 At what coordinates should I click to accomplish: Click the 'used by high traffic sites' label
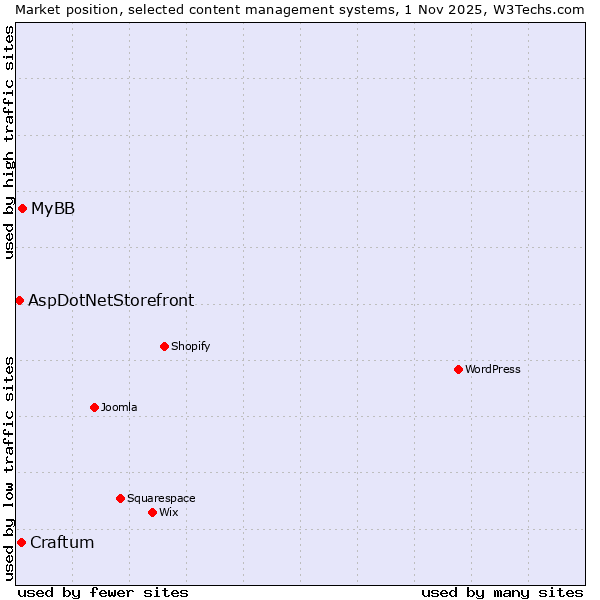9,142
